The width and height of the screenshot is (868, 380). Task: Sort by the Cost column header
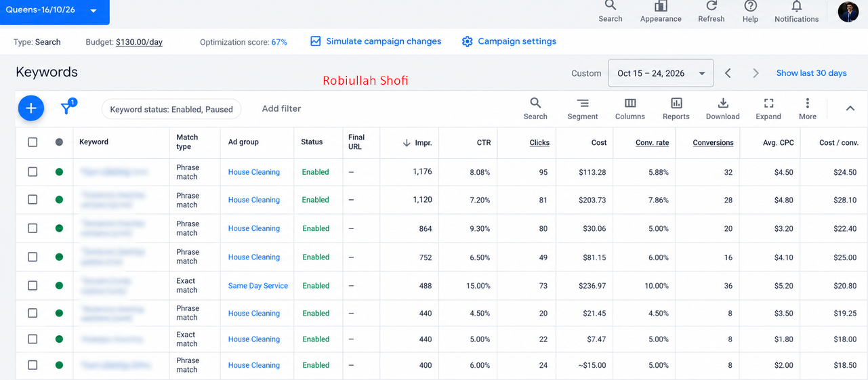599,142
